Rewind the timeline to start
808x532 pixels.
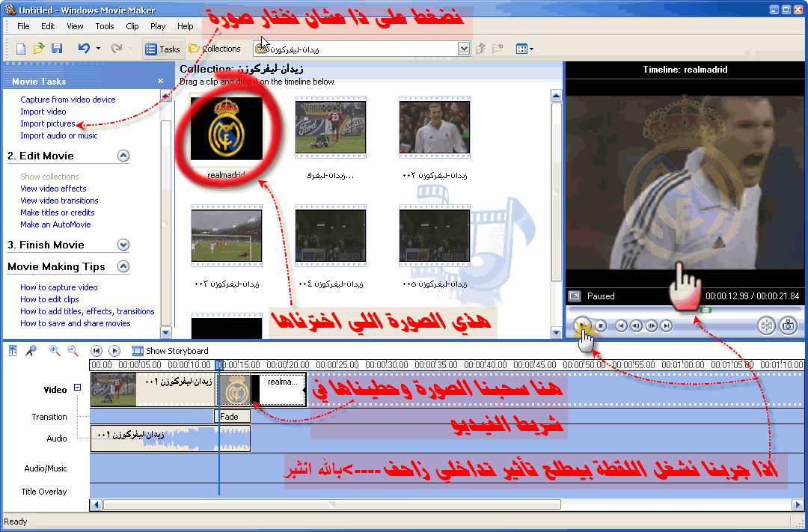point(96,351)
